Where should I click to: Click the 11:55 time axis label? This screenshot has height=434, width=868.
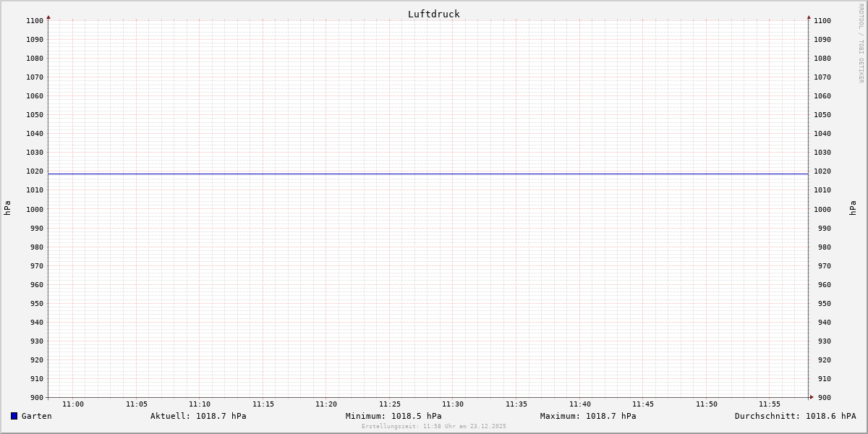coord(770,404)
